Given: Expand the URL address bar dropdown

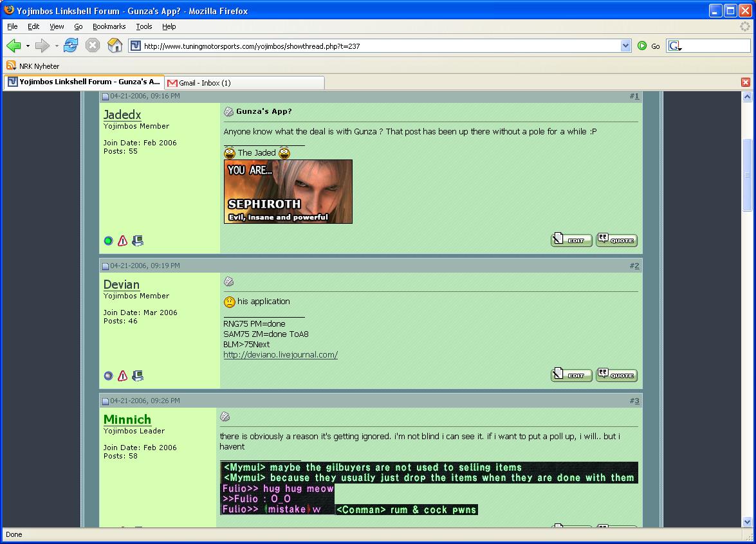Looking at the screenshot, I should pyautogui.click(x=626, y=46).
